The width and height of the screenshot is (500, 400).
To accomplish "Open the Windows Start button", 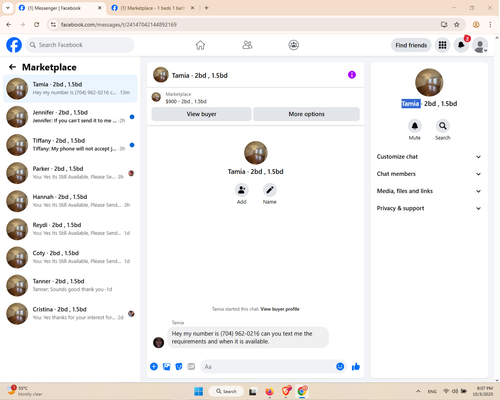I will pos(199,391).
